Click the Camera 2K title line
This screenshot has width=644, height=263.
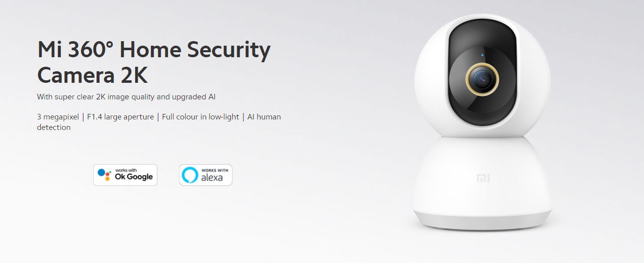(93, 75)
